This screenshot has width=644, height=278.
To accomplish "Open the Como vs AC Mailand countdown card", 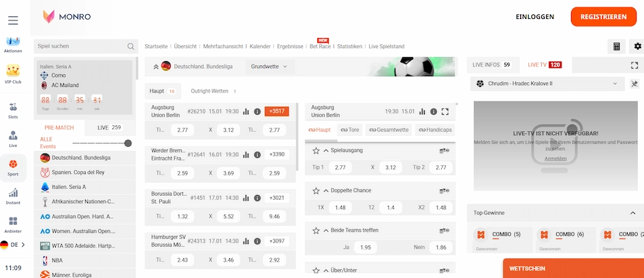I will point(84,87).
